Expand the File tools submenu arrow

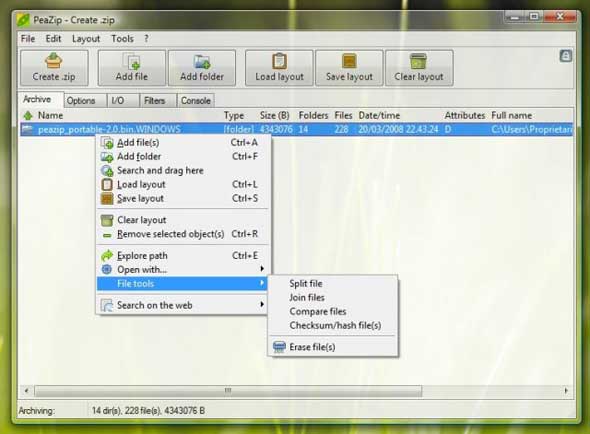coord(262,283)
